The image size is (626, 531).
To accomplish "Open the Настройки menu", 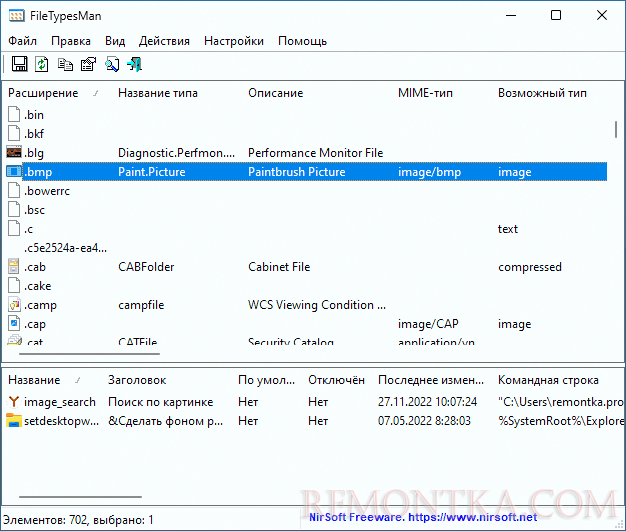I will pos(234,41).
